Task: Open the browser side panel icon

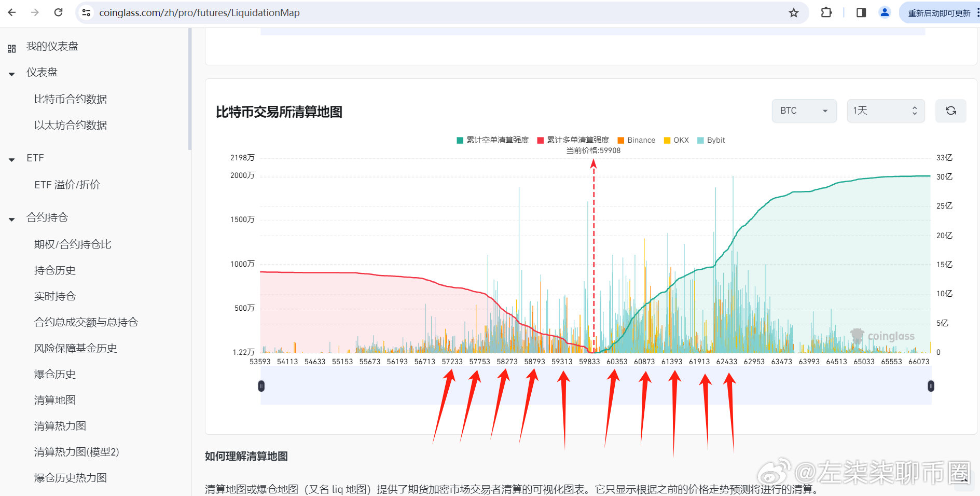Action: tap(861, 12)
